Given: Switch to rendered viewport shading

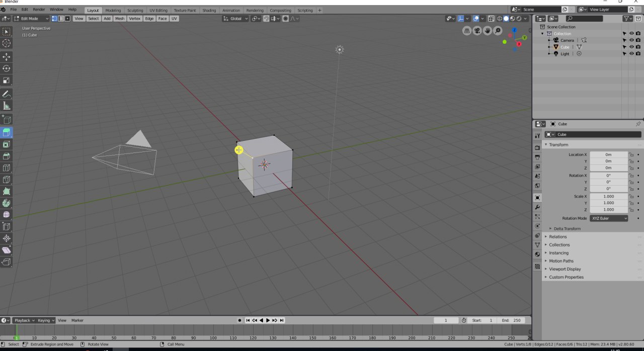Looking at the screenshot, I should coord(518,19).
